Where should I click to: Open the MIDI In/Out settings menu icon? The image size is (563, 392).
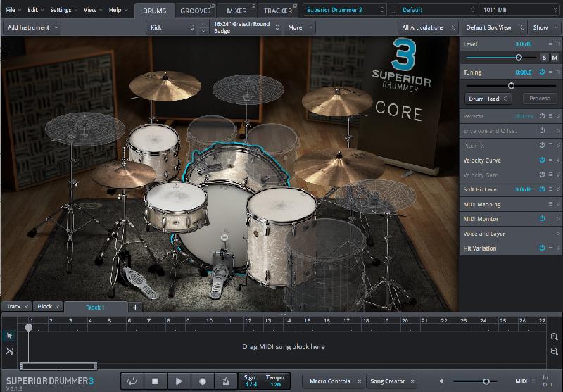point(533,381)
